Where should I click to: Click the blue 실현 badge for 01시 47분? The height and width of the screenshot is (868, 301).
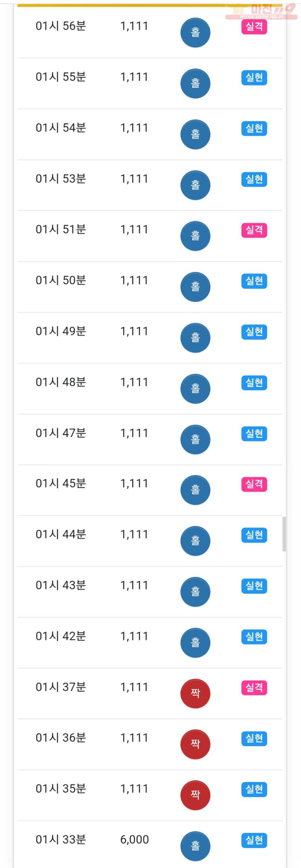point(254,434)
